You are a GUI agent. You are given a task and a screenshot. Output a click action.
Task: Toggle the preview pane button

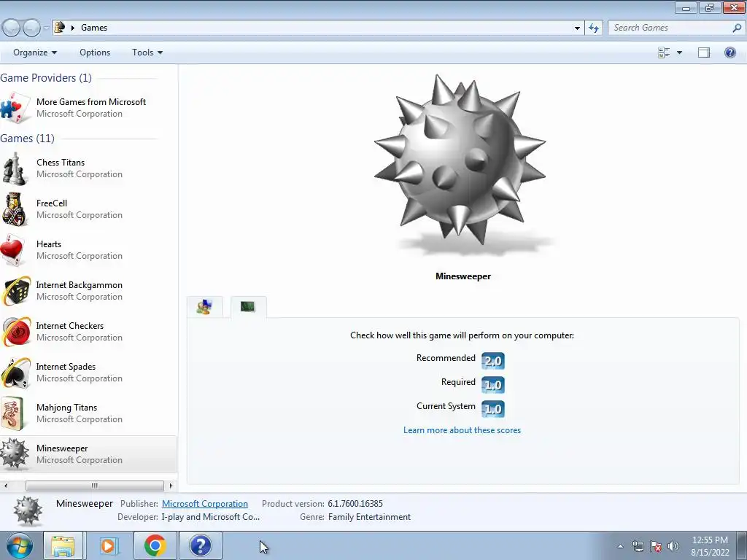pos(704,52)
